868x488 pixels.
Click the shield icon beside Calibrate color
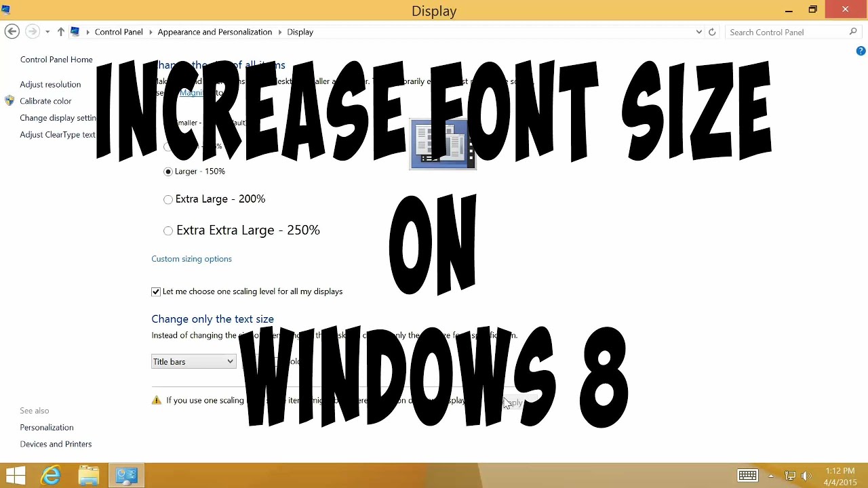(9, 101)
